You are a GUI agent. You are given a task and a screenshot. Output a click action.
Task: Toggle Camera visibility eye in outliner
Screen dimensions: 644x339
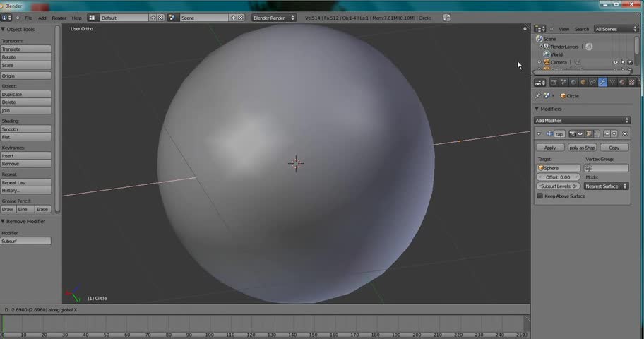pos(615,62)
